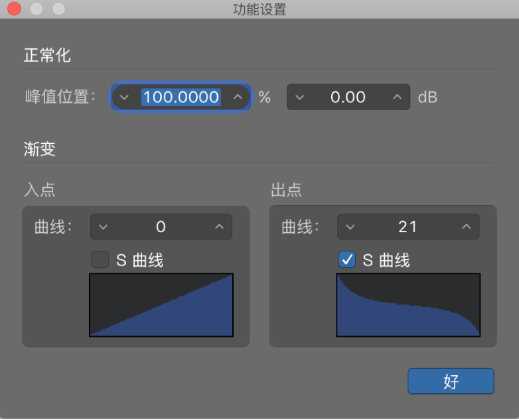The height and width of the screenshot is (420, 519).
Task: Click the 入点 label
Action: [39, 190]
